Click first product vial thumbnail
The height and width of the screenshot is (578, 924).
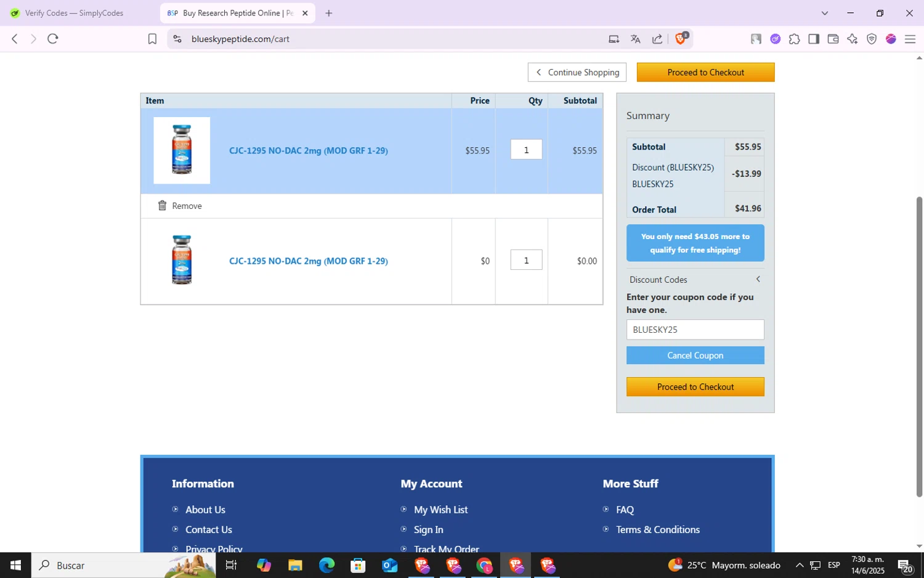[x=182, y=150]
